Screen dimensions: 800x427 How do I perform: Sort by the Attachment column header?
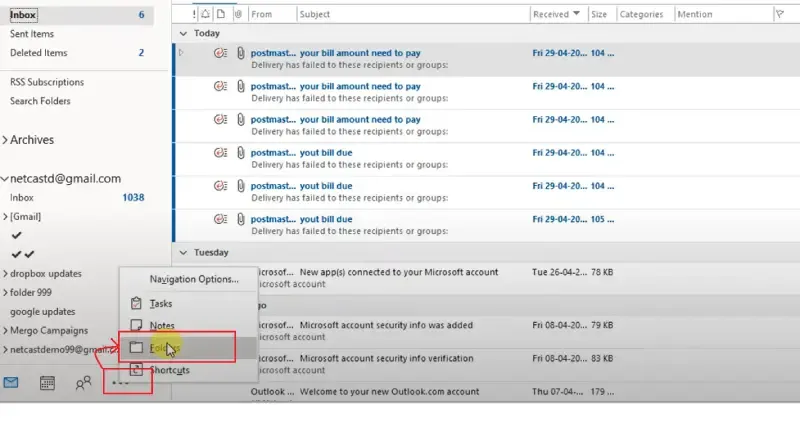tap(238, 14)
